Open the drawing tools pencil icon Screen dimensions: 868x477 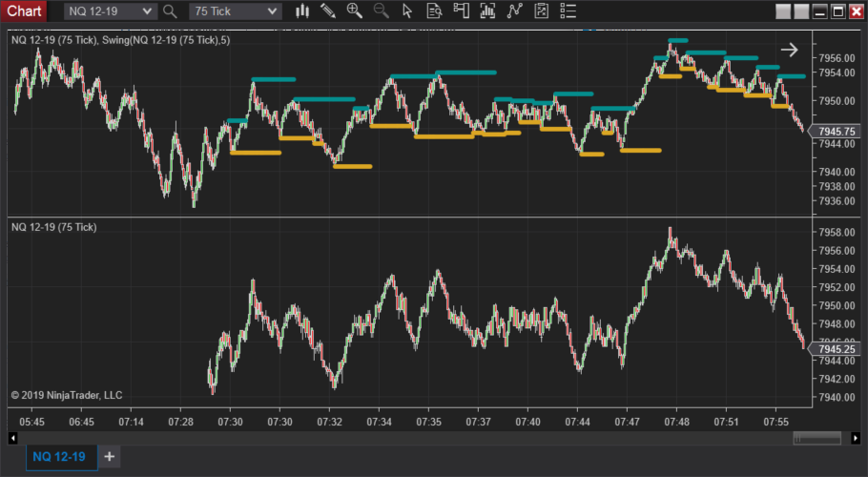tap(328, 10)
